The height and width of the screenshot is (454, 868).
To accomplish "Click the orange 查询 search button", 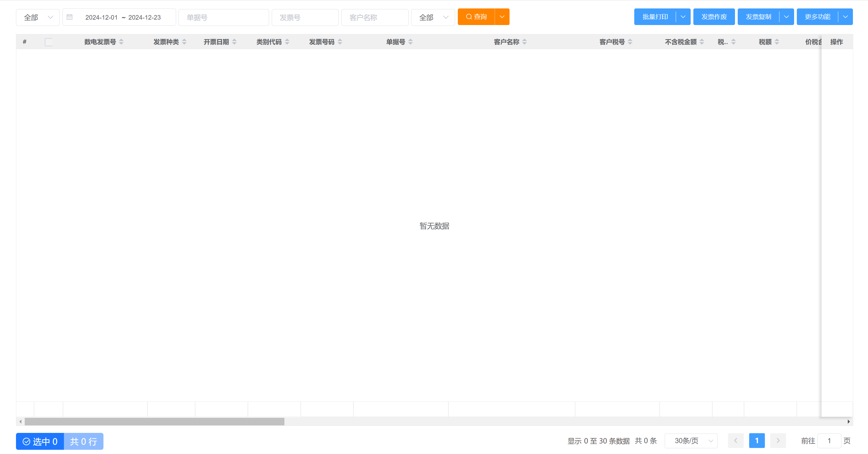I will tap(476, 17).
